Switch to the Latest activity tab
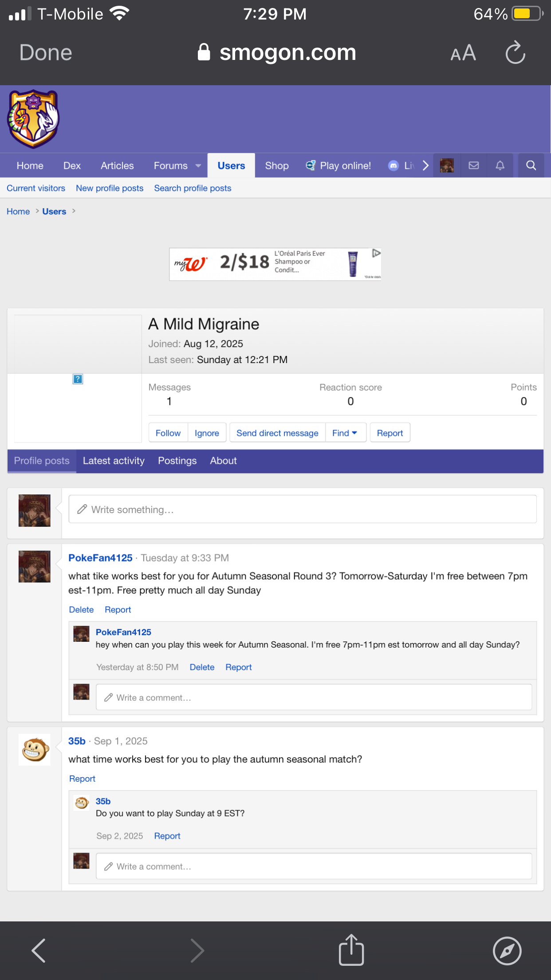 [114, 461]
